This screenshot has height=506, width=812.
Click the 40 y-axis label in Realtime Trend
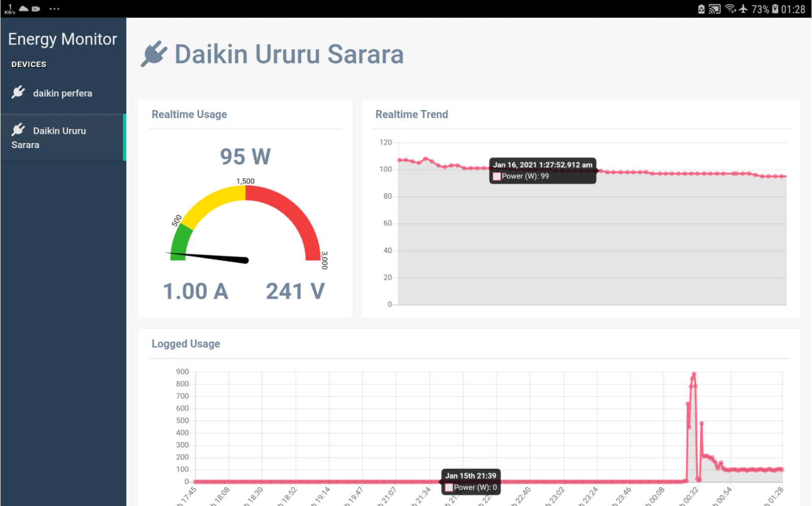click(x=388, y=250)
